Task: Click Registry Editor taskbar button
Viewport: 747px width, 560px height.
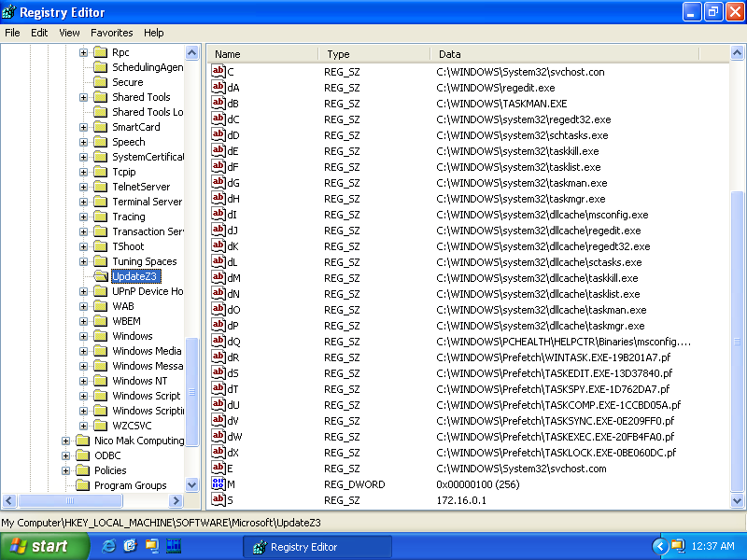Action: pos(317,547)
